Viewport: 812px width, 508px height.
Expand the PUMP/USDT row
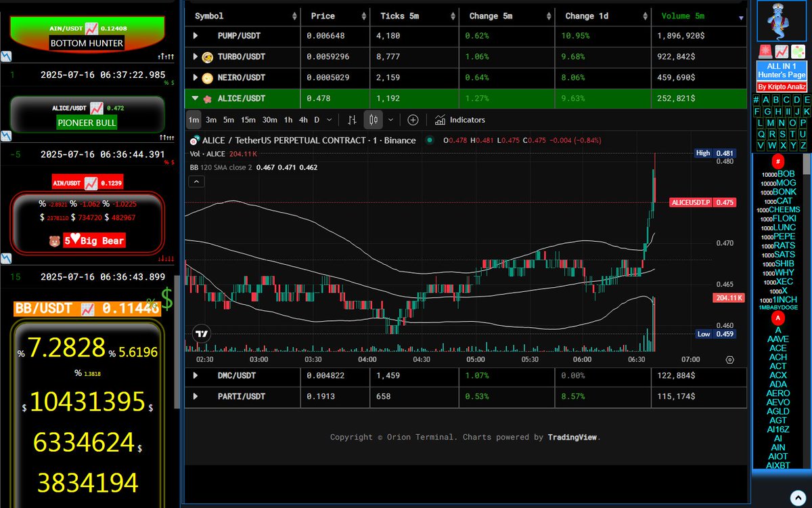pos(196,35)
